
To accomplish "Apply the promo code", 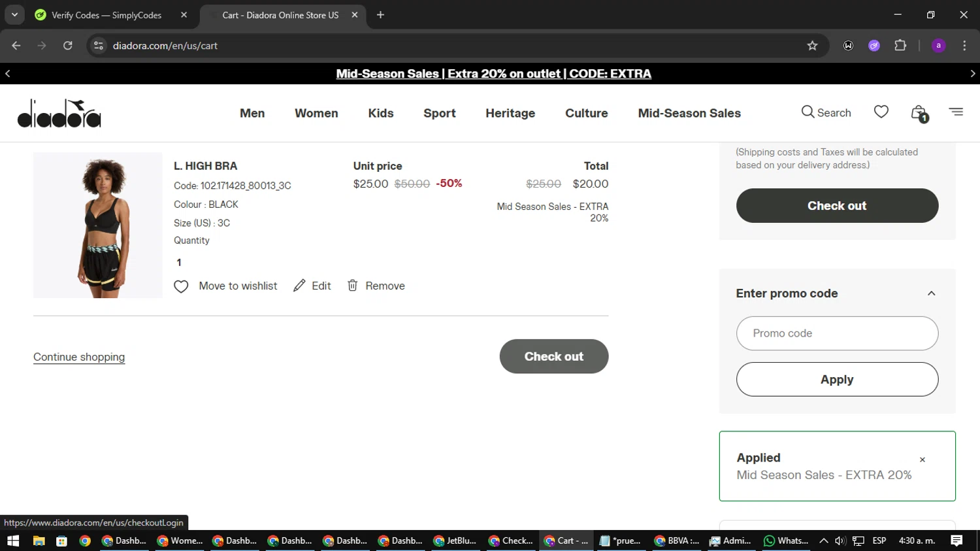I will tap(837, 380).
